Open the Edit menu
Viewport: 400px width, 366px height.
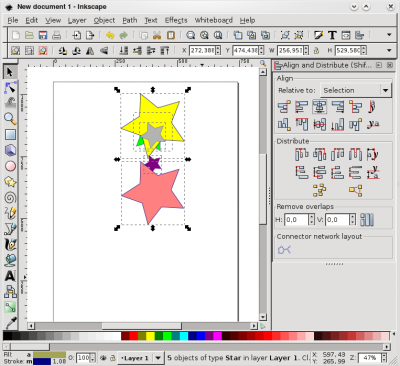(x=32, y=20)
